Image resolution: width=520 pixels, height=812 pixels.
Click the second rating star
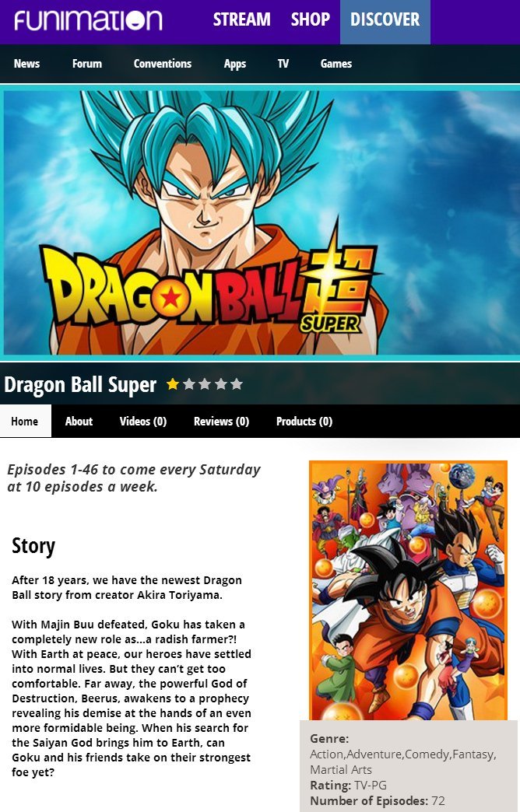tap(188, 383)
